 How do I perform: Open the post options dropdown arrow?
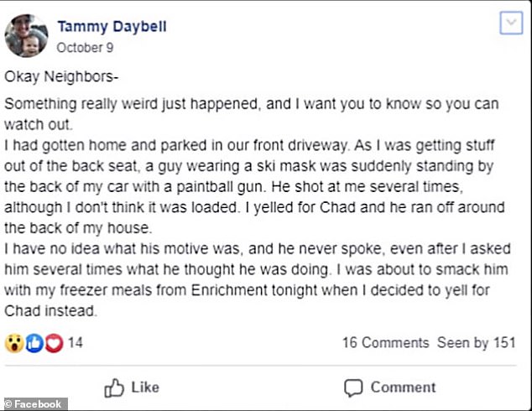(510, 23)
